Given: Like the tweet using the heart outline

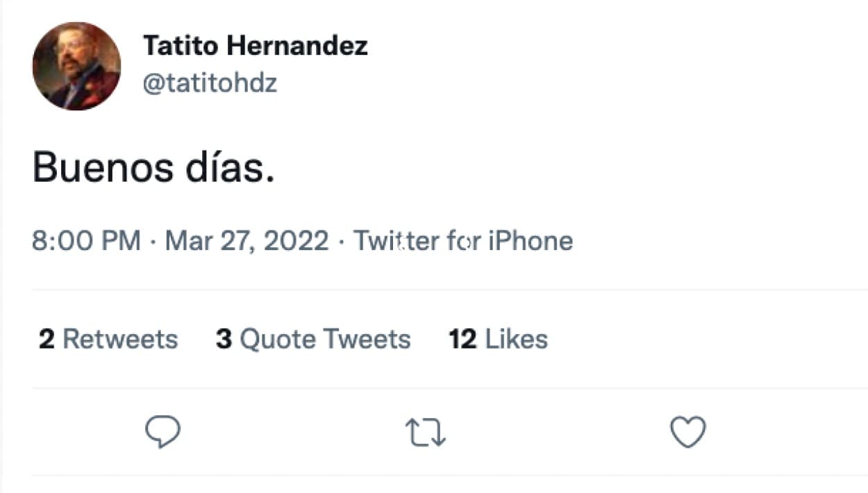Looking at the screenshot, I should (687, 432).
